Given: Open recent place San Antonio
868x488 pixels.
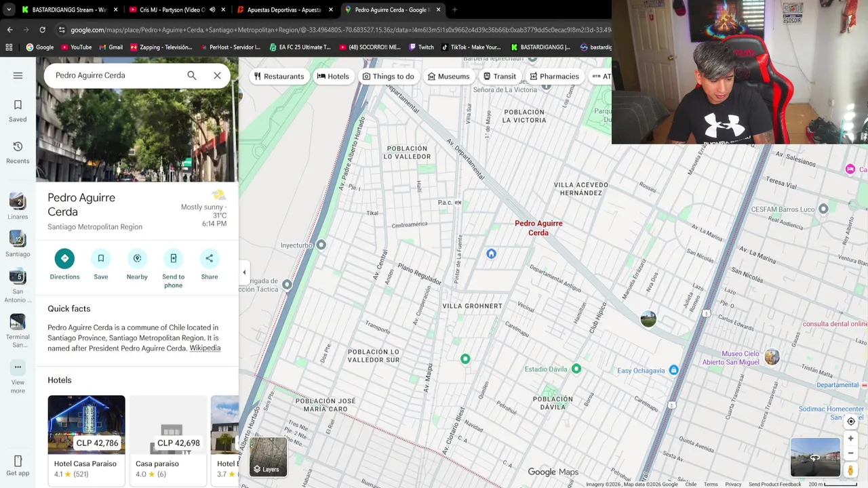Looking at the screenshot, I should 18,285.
